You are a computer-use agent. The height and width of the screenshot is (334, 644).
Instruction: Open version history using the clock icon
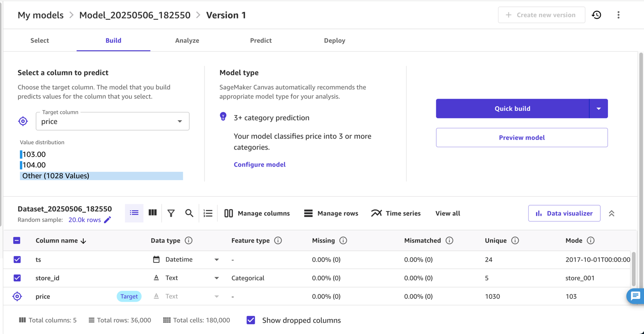click(x=596, y=14)
